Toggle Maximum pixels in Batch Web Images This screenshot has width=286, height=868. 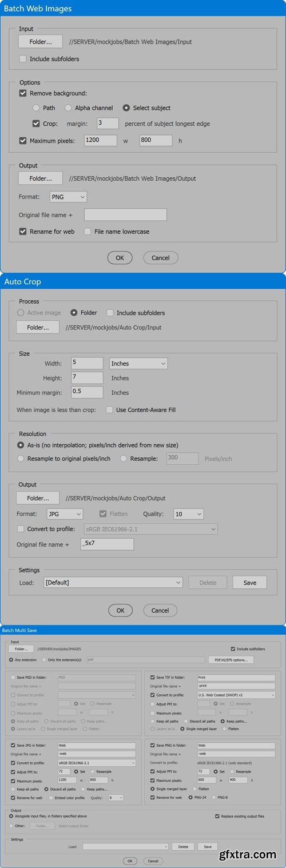coord(23,141)
